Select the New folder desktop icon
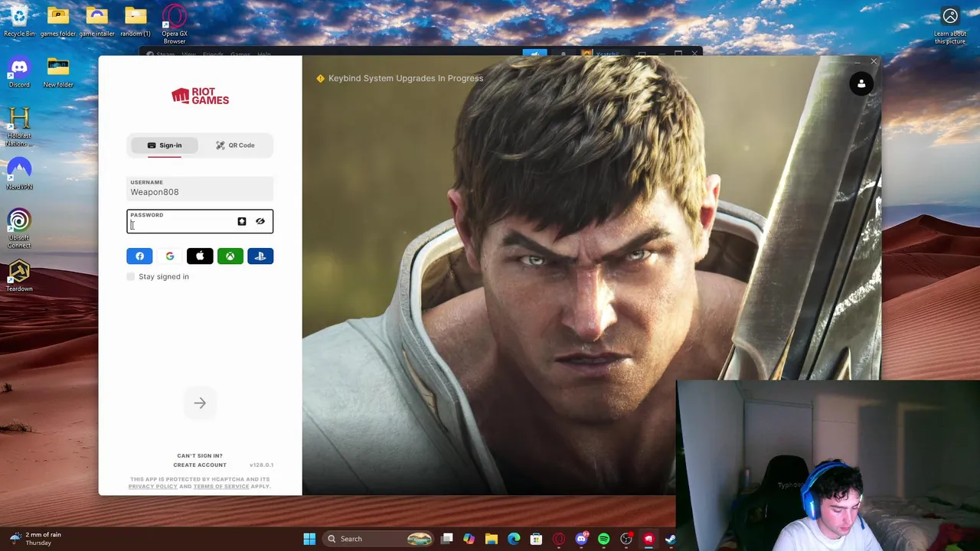 tap(58, 73)
